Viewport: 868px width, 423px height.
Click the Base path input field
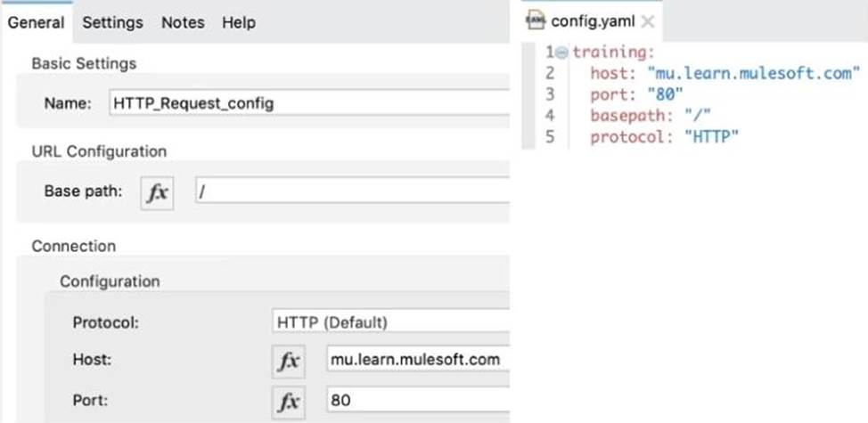[352, 191]
